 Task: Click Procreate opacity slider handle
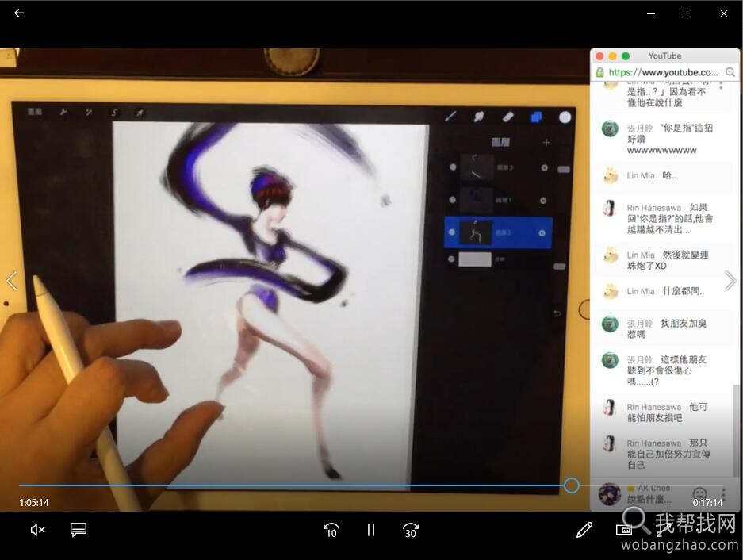pyautogui.click(x=560, y=267)
